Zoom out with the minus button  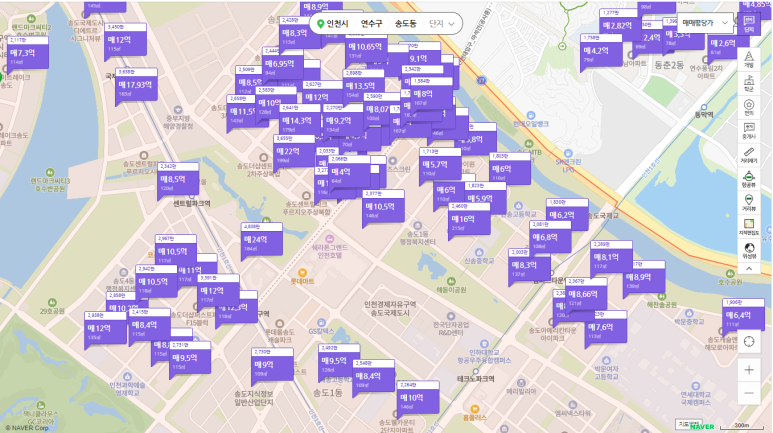coord(749,393)
